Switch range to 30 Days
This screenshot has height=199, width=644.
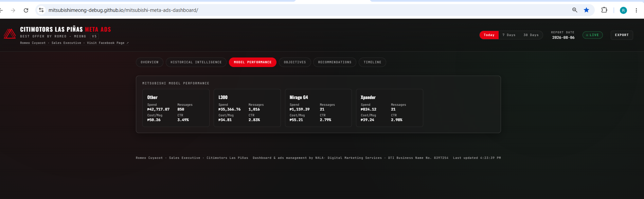(531, 35)
